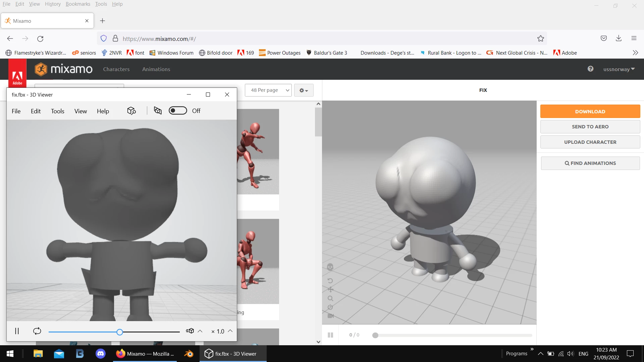The image size is (644, 362).
Task: Open the 48 Per page dropdown
Action: (268, 90)
